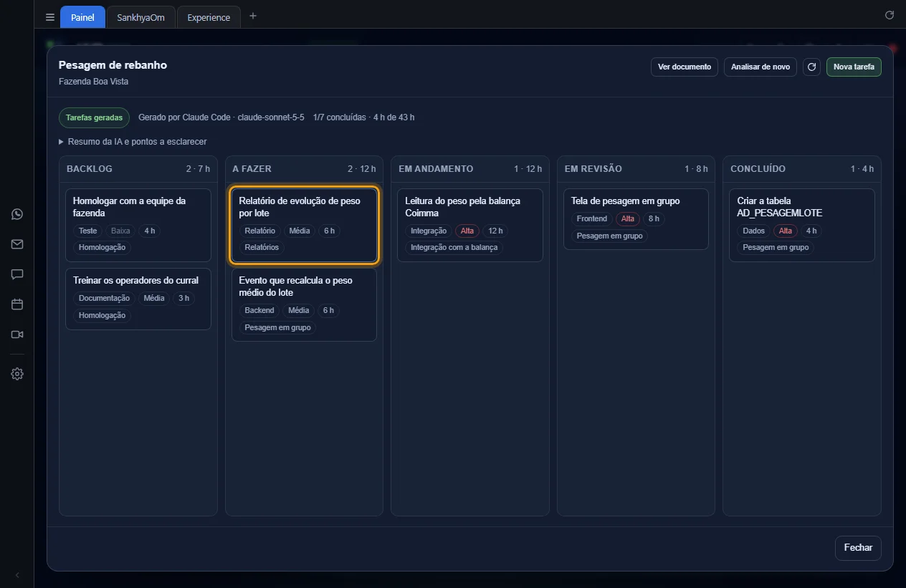The width and height of the screenshot is (906, 588).
Task: Add a new tab with plus icon
Action: (x=252, y=16)
